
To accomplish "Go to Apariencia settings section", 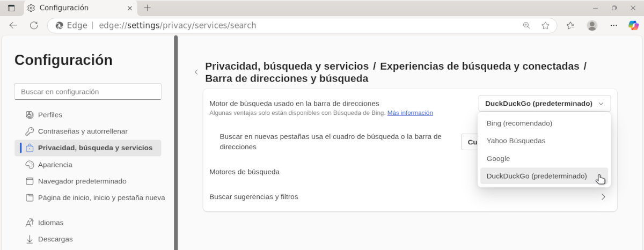I will click(x=55, y=165).
